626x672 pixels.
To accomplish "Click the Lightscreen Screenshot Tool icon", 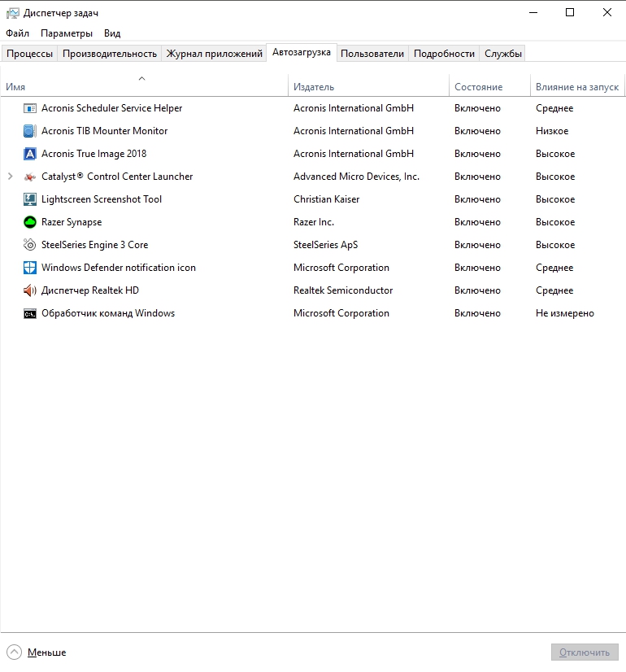I will [29, 199].
